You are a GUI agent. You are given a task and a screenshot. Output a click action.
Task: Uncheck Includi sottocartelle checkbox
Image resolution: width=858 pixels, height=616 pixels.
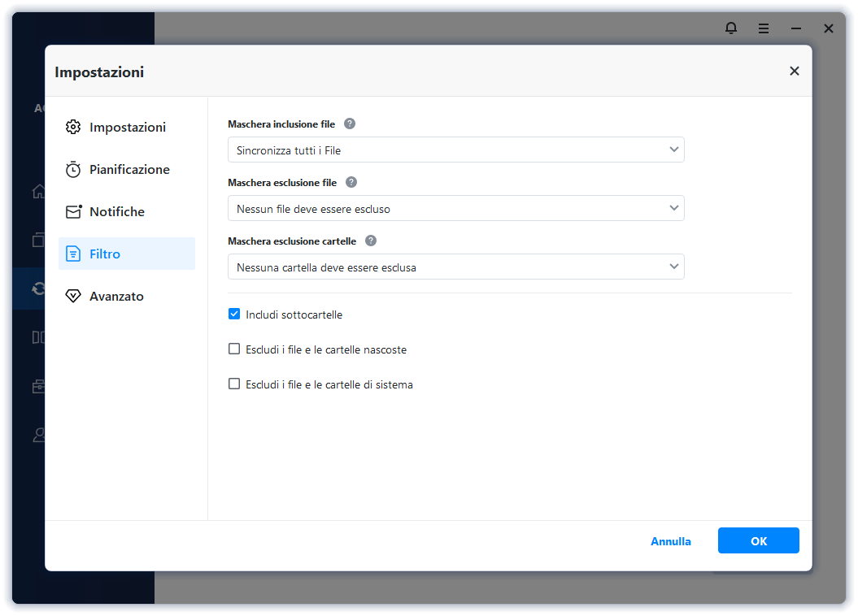click(234, 315)
